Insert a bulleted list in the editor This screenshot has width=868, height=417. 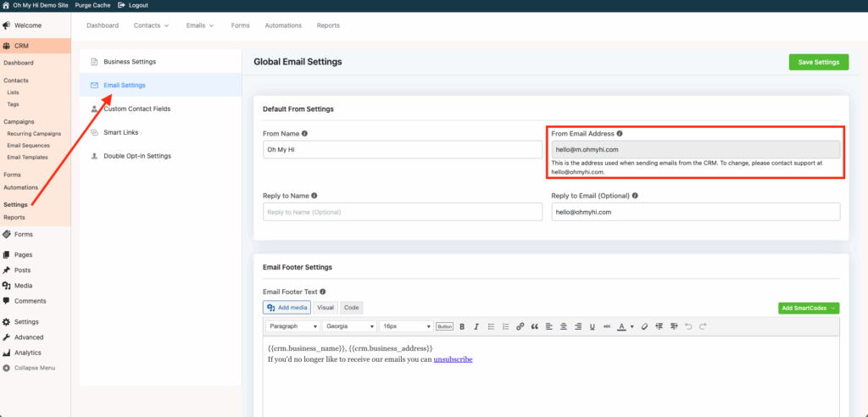click(x=492, y=326)
